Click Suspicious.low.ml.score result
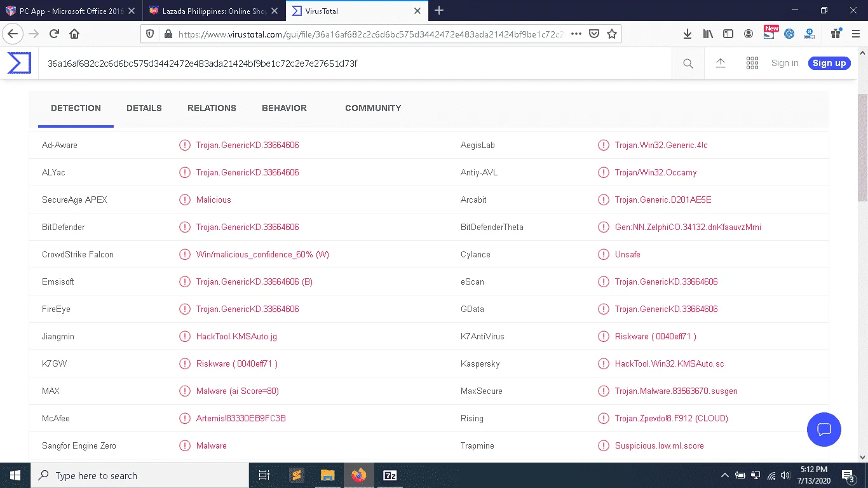Viewport: 868px width, 488px height. [659, 445]
